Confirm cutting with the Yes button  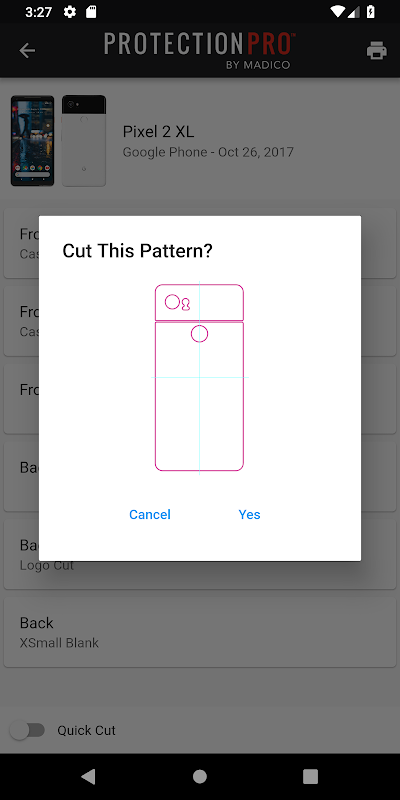249,514
